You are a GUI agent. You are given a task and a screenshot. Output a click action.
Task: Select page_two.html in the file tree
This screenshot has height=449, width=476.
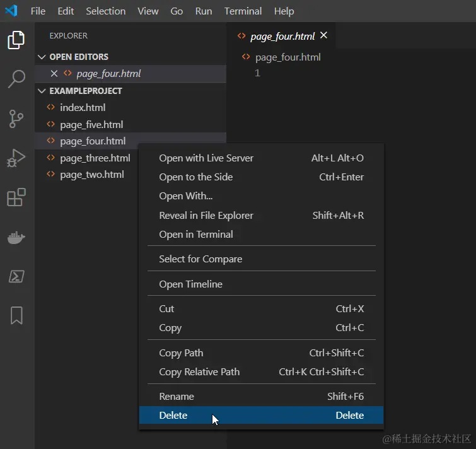[86, 175]
